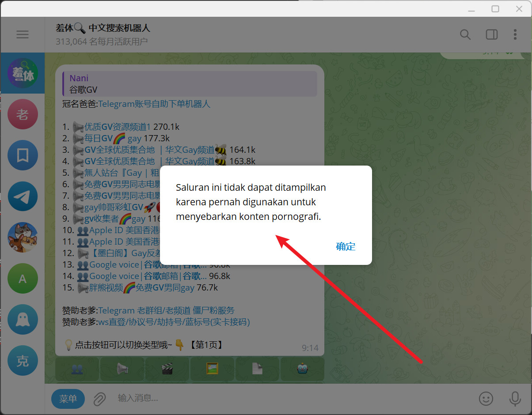Open the hamburger main menu
Viewport: 532px width, 415px height.
tap(23, 34)
